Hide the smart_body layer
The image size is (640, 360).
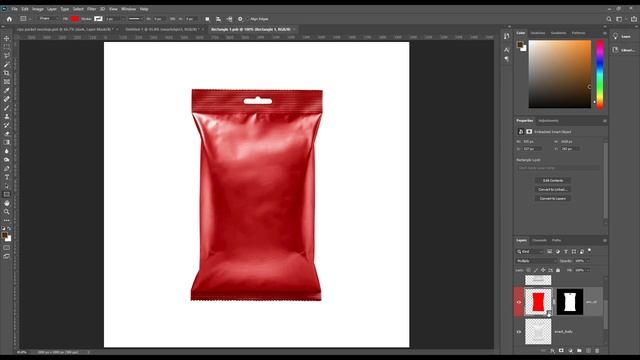tap(519, 332)
